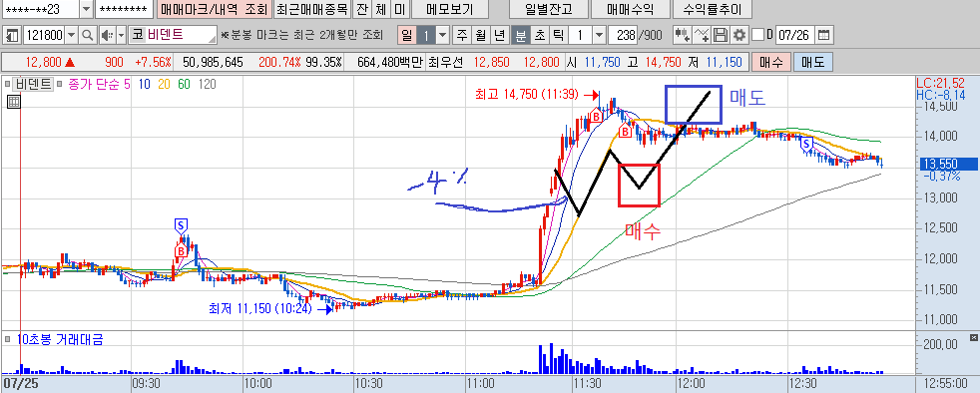Click the small square beside 비덴트 chart legend
980x393 pixels.
click(x=8, y=85)
